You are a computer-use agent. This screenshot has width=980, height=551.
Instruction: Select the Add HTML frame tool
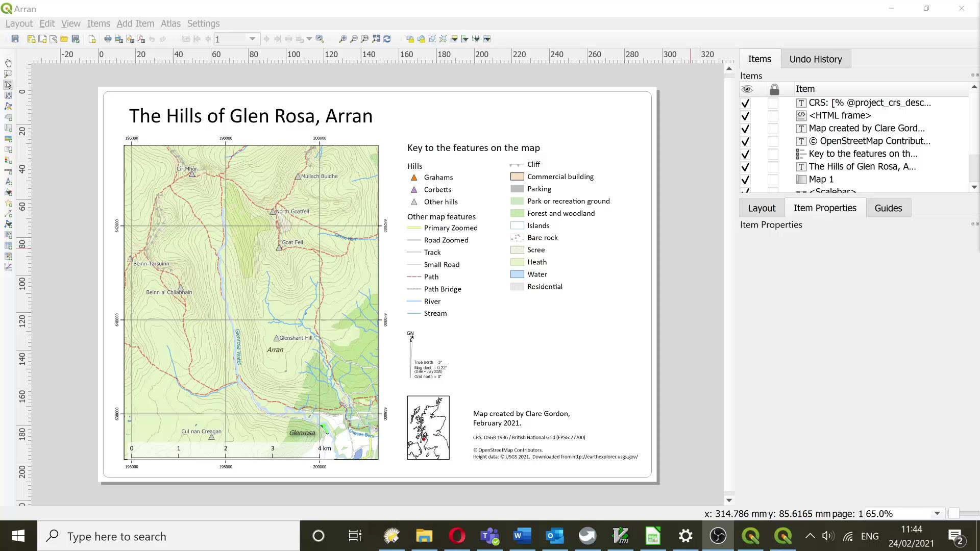pos(8,234)
